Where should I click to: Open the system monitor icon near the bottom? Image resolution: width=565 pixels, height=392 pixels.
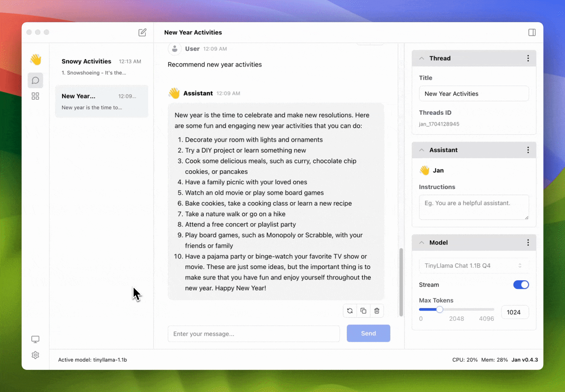point(35,339)
